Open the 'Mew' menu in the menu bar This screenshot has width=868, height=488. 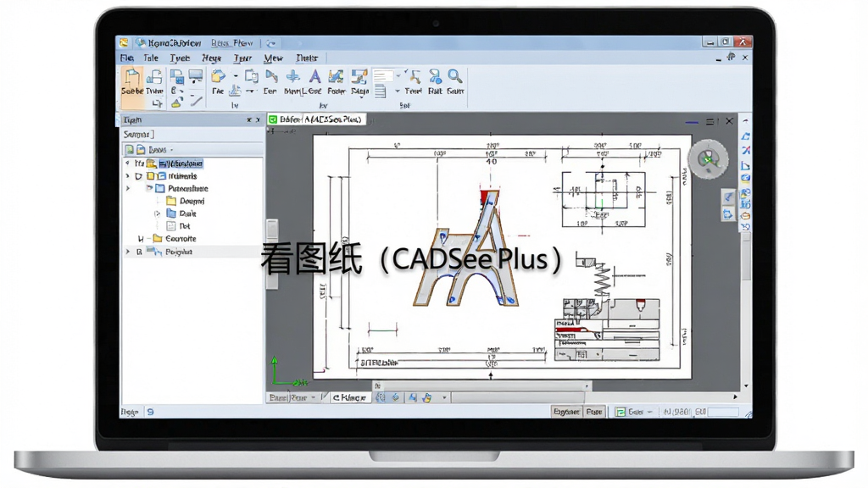click(x=273, y=58)
